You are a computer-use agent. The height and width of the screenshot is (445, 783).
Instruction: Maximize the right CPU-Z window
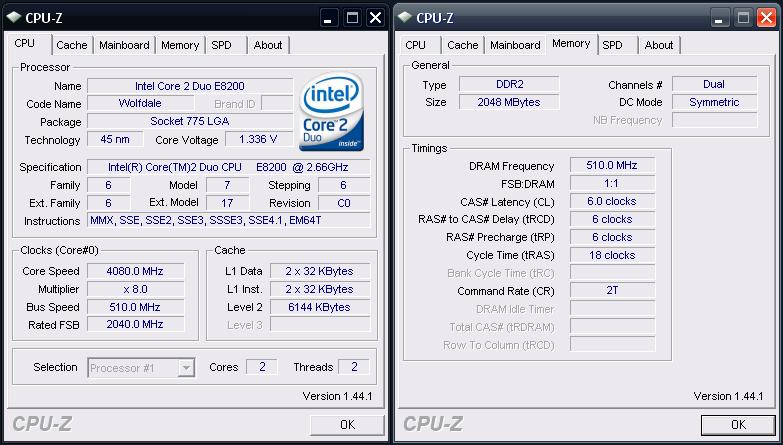tap(743, 18)
